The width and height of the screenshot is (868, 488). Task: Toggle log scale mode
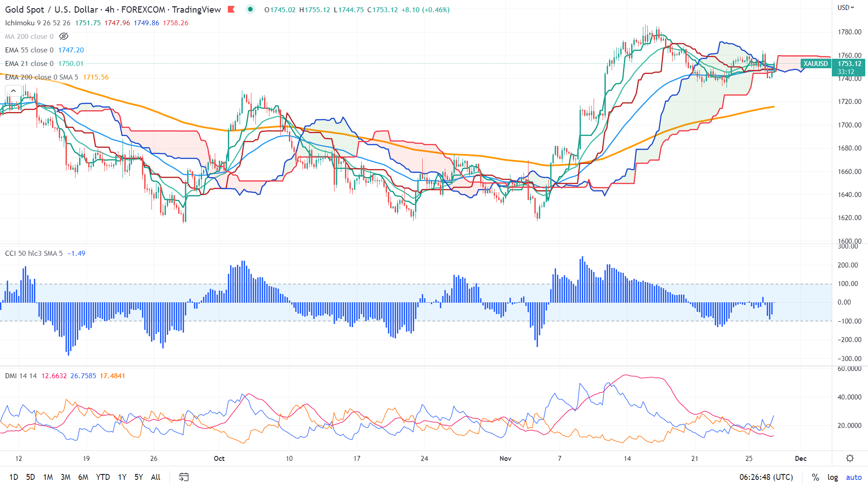tap(832, 477)
